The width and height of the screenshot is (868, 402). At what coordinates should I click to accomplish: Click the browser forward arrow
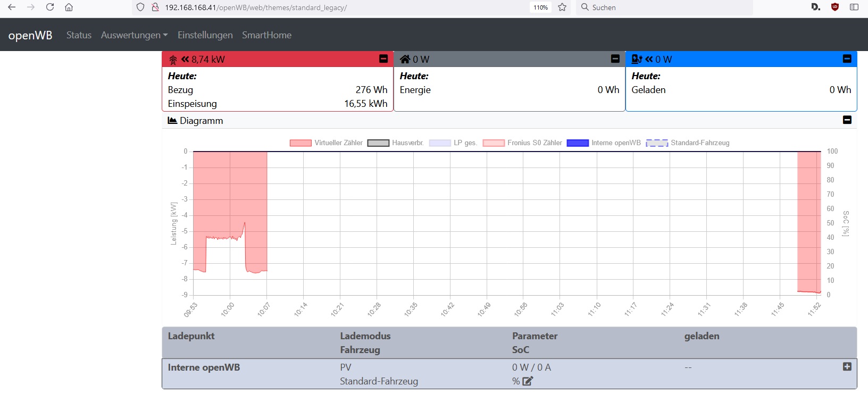31,7
